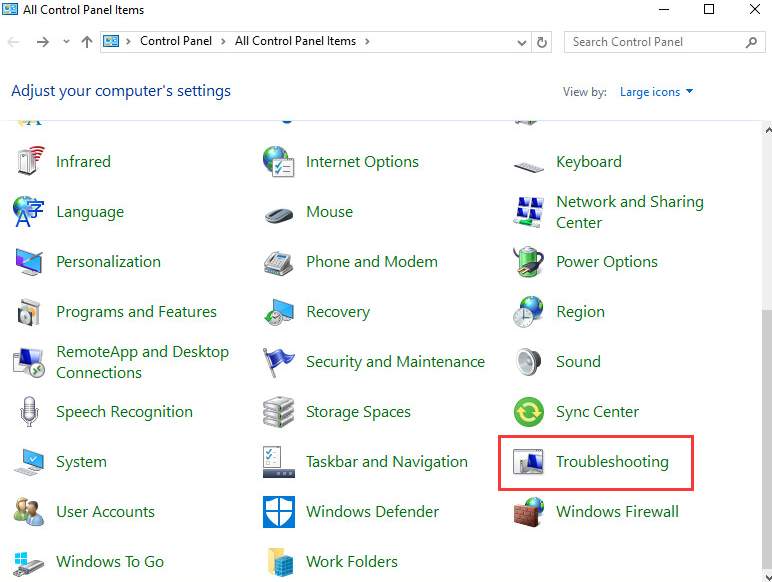Open the System computer icon
The width and height of the screenshot is (772, 582).
tap(30, 462)
